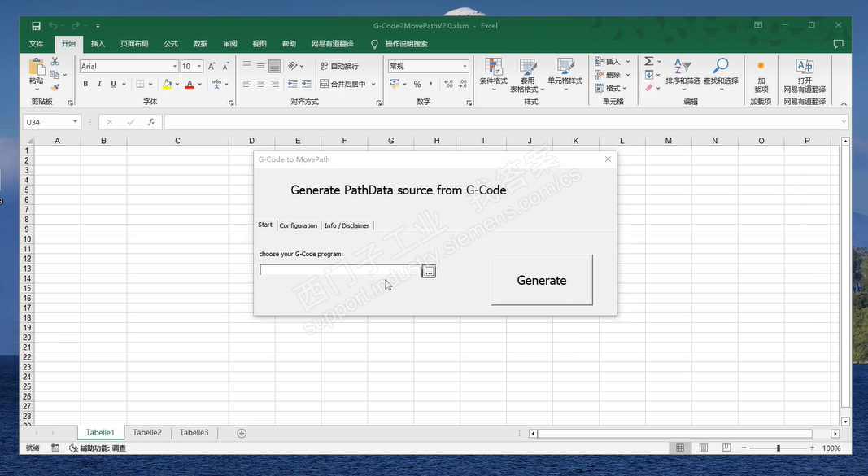This screenshot has width=868, height=476.
Task: Open number format 常规 dropdown
Action: (465, 67)
